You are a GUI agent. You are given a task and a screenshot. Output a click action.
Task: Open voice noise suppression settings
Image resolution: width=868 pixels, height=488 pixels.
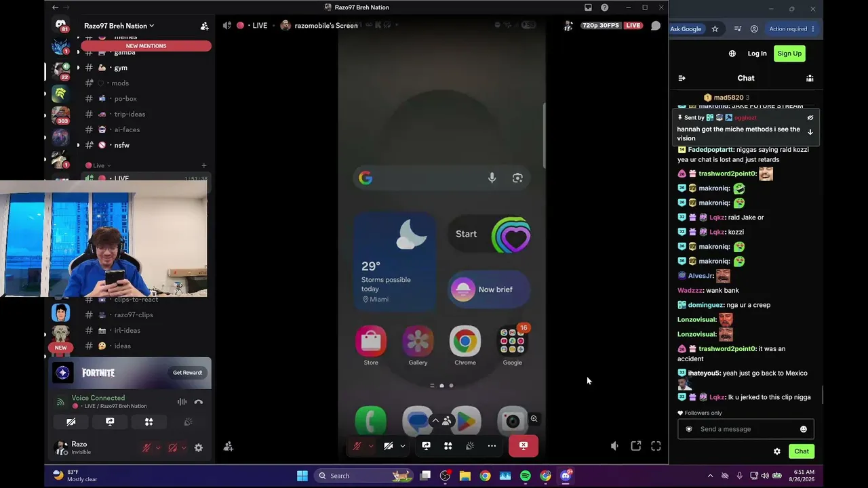click(x=182, y=402)
